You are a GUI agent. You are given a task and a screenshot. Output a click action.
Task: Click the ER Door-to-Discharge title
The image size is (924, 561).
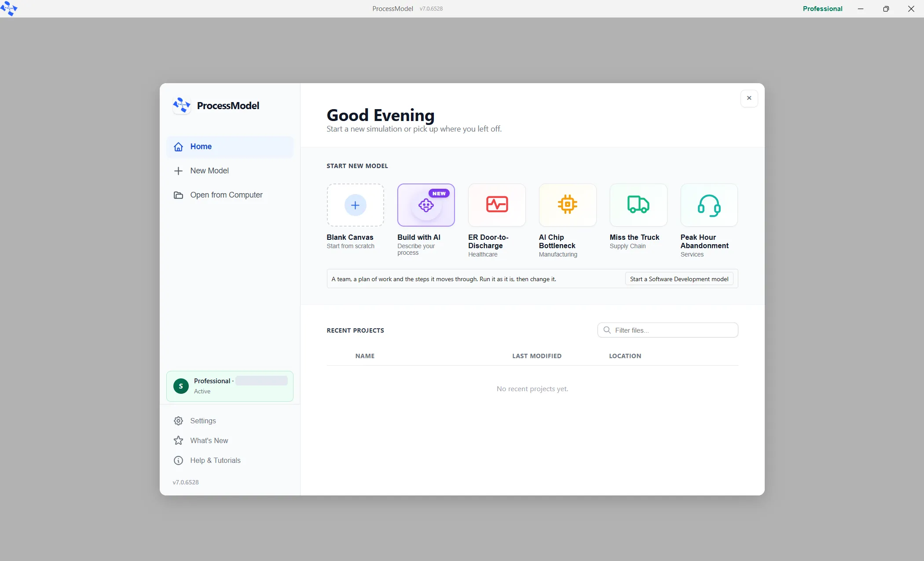point(488,241)
